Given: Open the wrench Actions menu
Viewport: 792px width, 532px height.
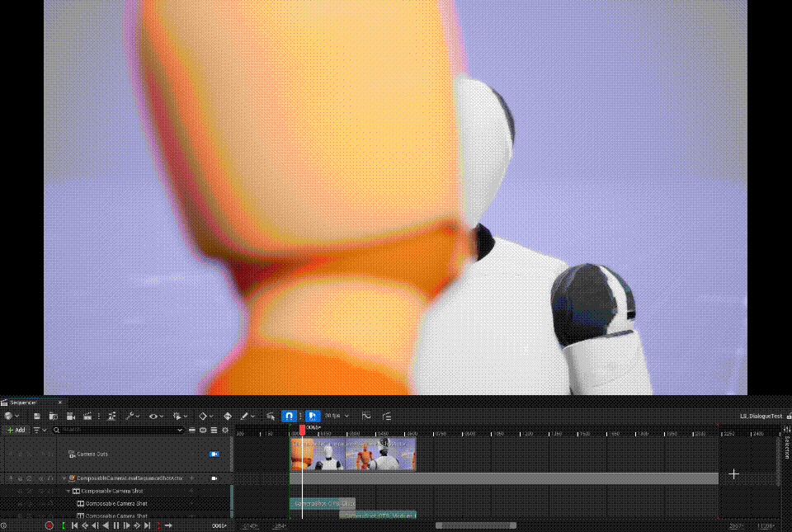Looking at the screenshot, I should click(x=132, y=416).
